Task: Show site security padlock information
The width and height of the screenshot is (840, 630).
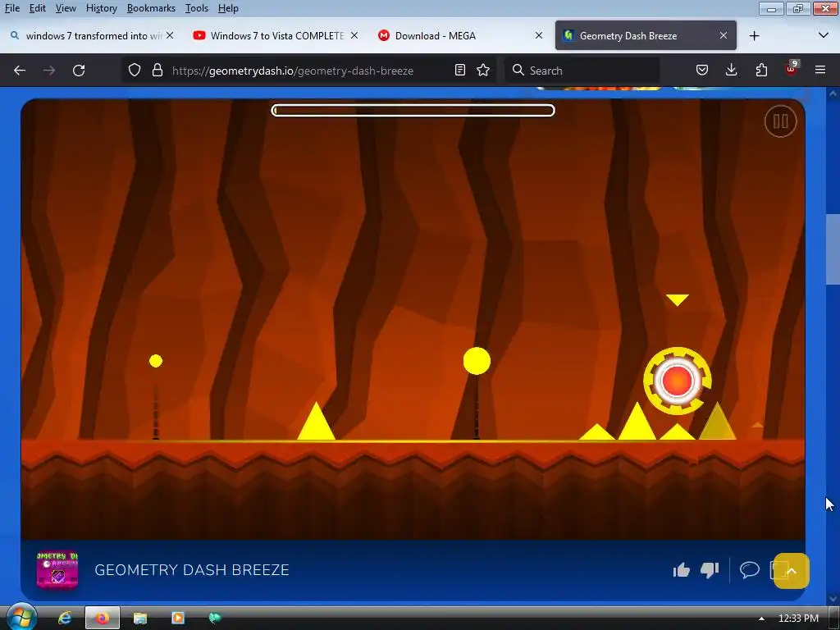Action: 157,71
